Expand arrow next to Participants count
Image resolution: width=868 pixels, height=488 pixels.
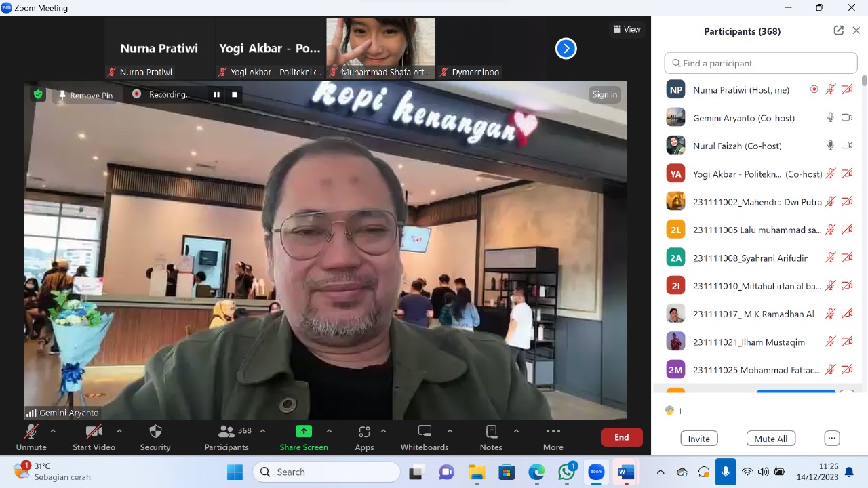tap(262, 431)
